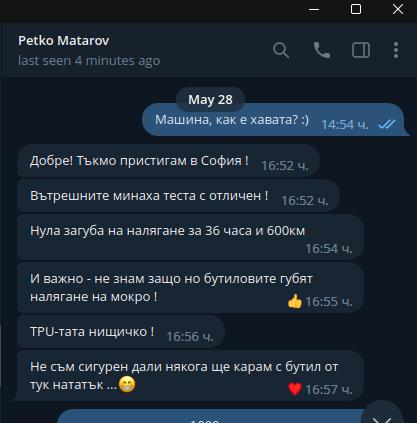Viewport: 417px width, 423px height.
Task: Open search in this chat
Action: (281, 51)
